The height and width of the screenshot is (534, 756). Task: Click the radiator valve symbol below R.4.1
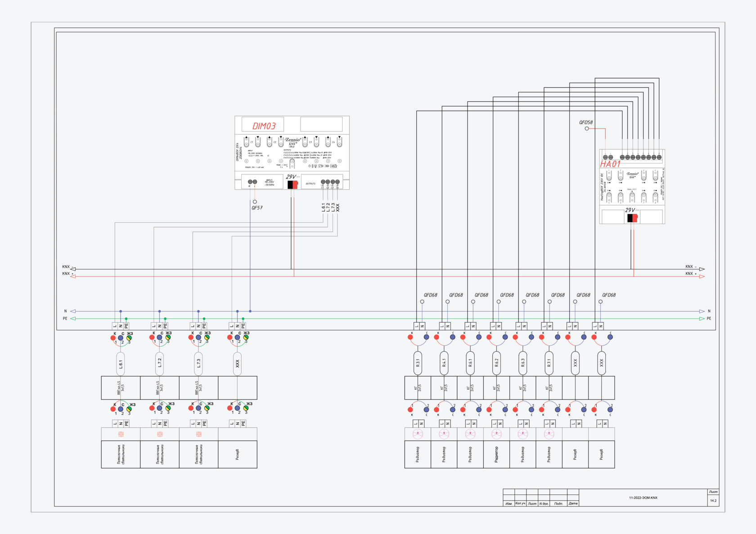click(444, 434)
